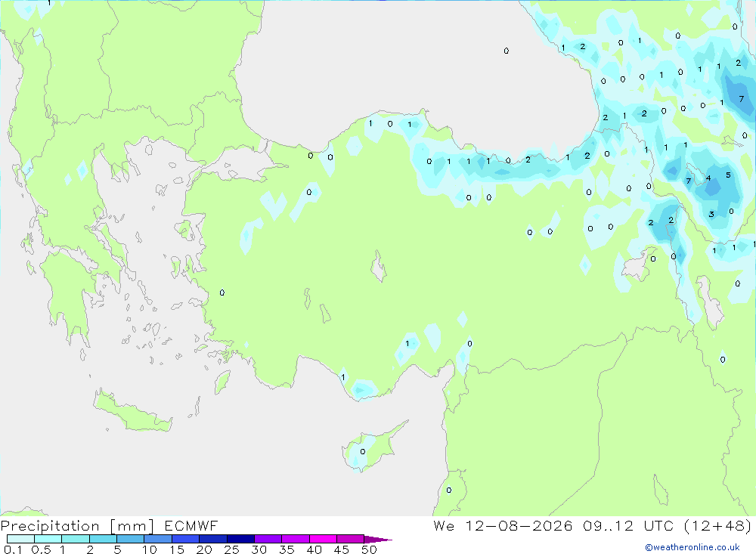Select the 2–5 mm legend color swatch
756x554 pixels.
click(103, 539)
